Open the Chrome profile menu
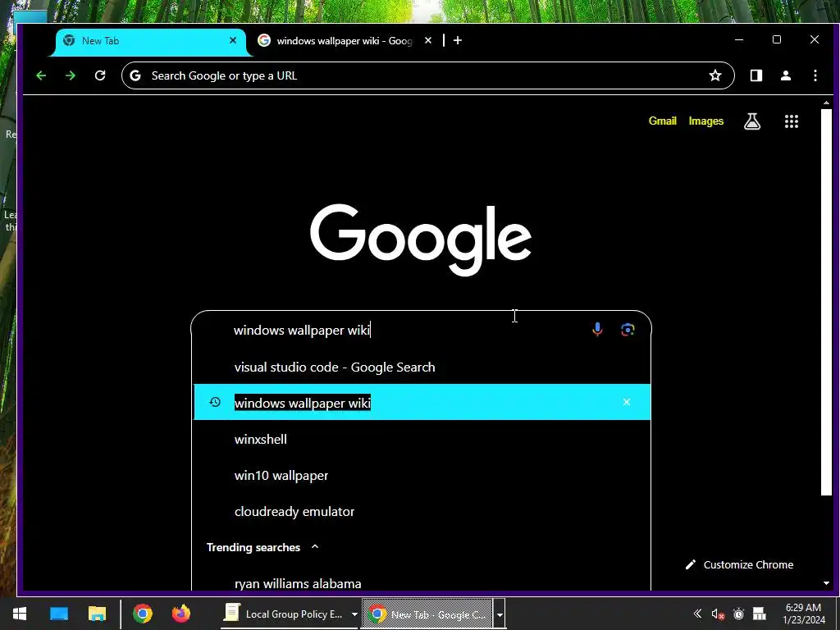The width and height of the screenshot is (840, 630). click(x=786, y=75)
